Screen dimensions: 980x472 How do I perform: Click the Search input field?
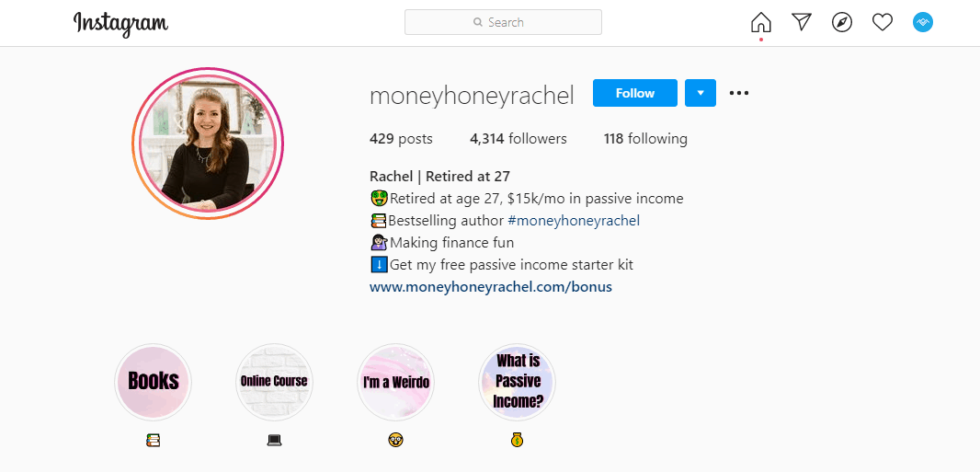pyautogui.click(x=503, y=22)
